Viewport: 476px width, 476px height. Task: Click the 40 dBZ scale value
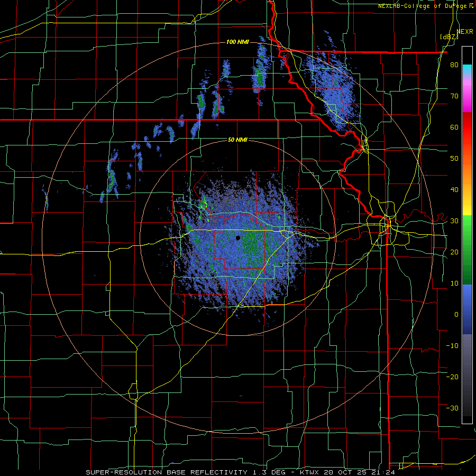coord(454,190)
